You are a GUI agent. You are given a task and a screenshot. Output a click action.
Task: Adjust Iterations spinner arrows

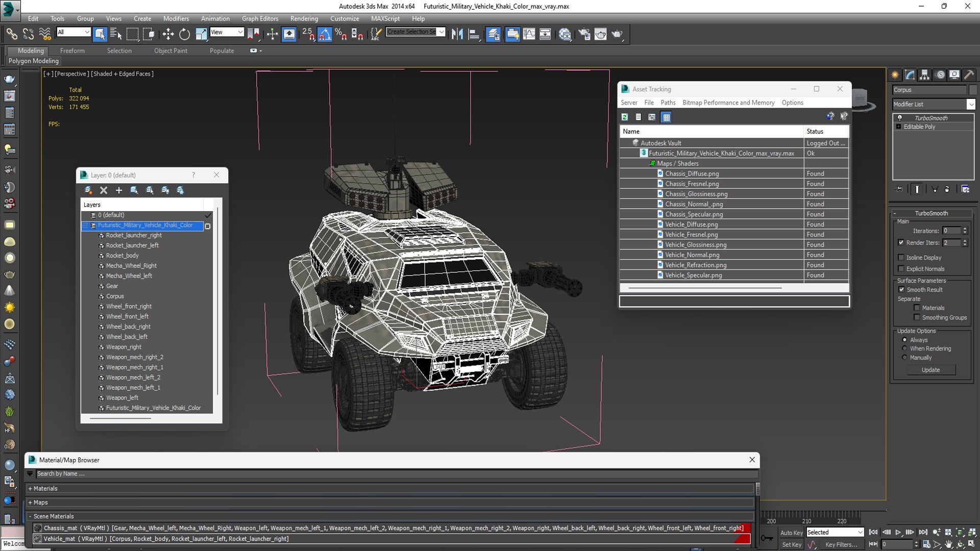click(x=965, y=231)
